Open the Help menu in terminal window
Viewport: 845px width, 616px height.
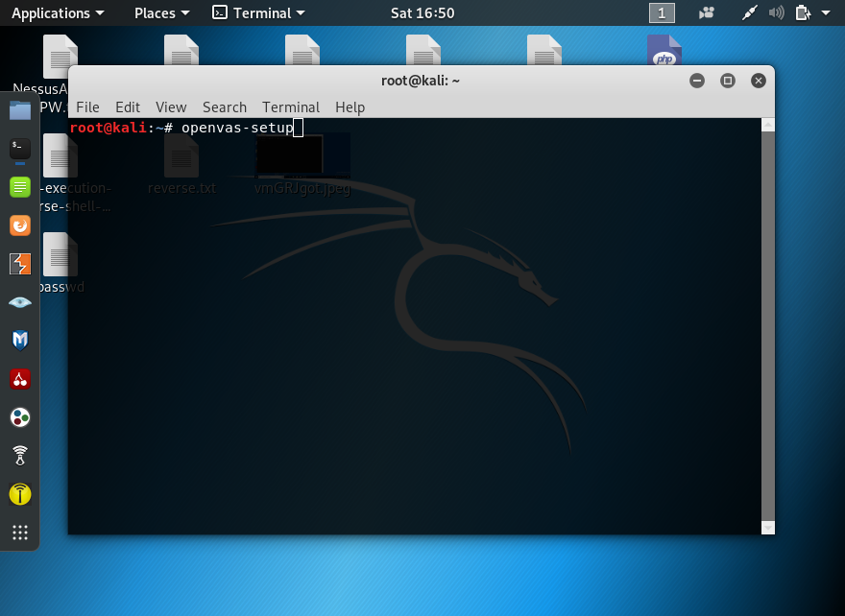coord(350,107)
